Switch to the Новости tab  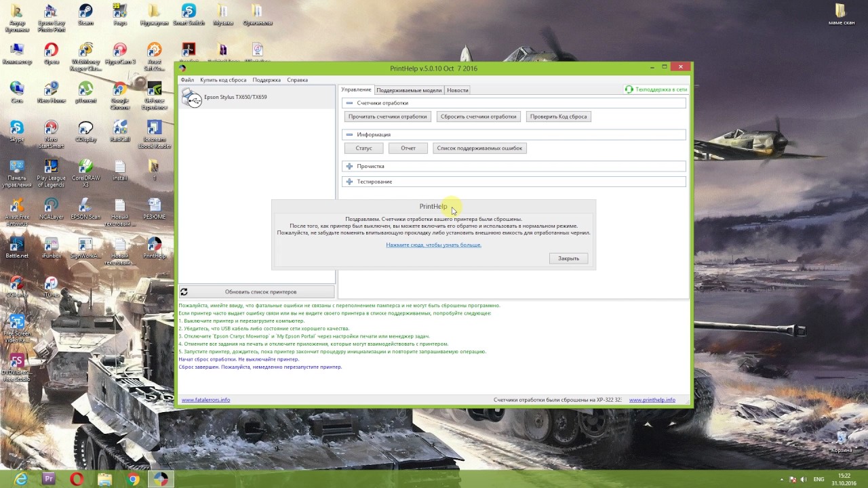(x=458, y=90)
